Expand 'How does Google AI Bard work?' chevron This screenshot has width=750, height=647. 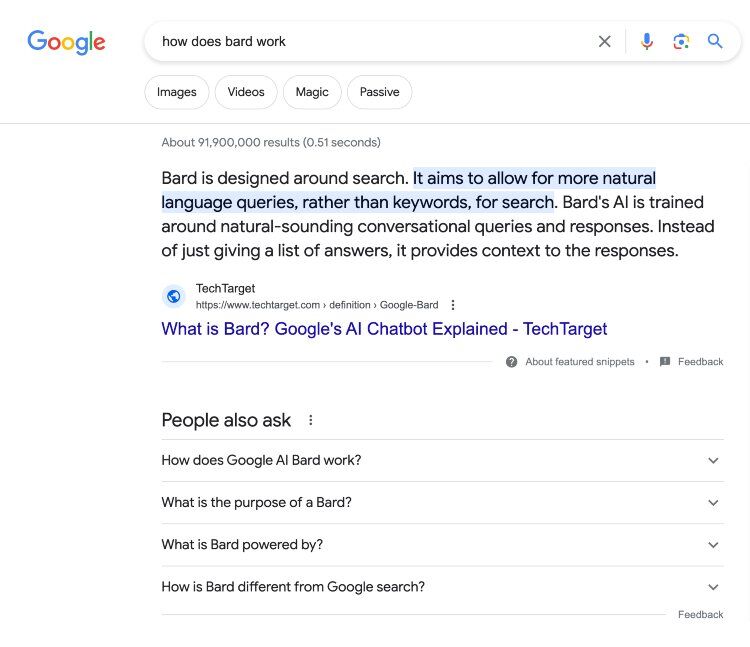[x=713, y=461]
